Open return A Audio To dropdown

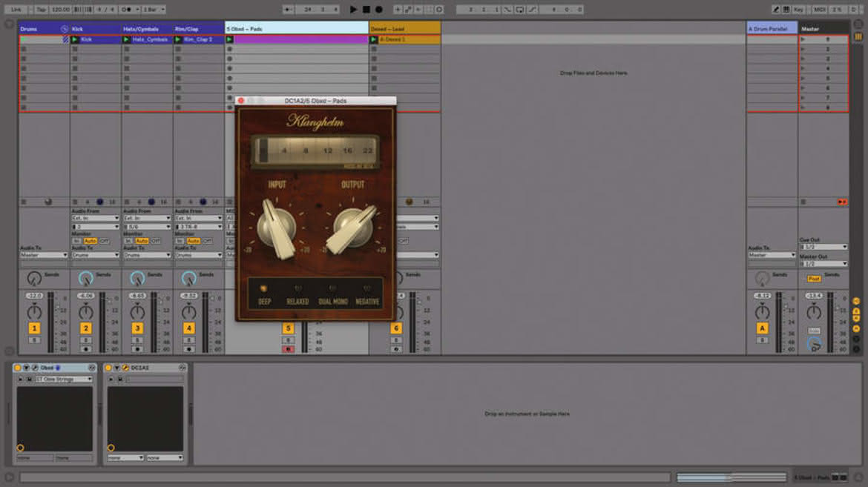point(772,255)
